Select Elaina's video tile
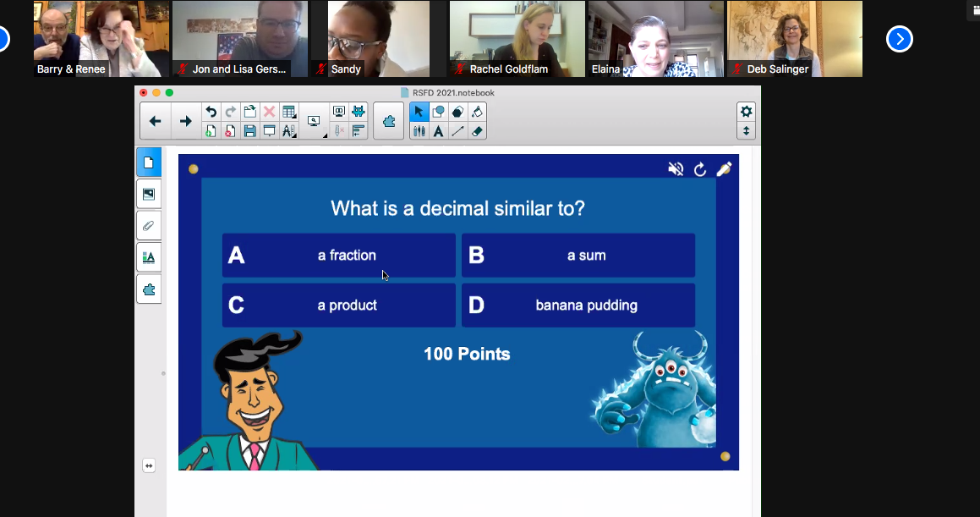Screen dimensions: 980x517 tap(656, 39)
